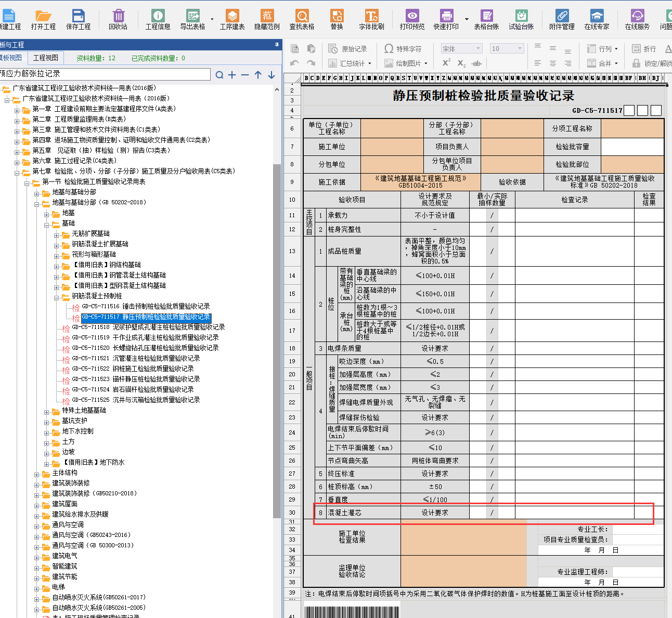Select GD-C5-711518 泥浆护壁成孔灌注桩 record
Image resolution: width=672 pixels, height=618 pixels.
click(x=148, y=327)
